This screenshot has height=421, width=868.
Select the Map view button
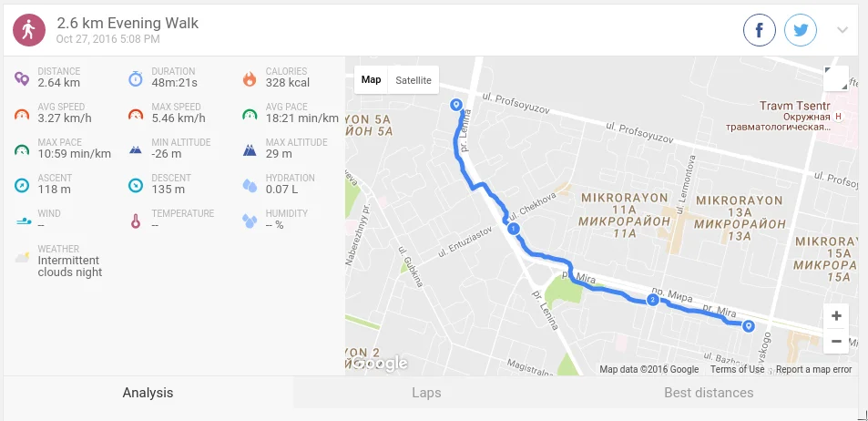(371, 80)
